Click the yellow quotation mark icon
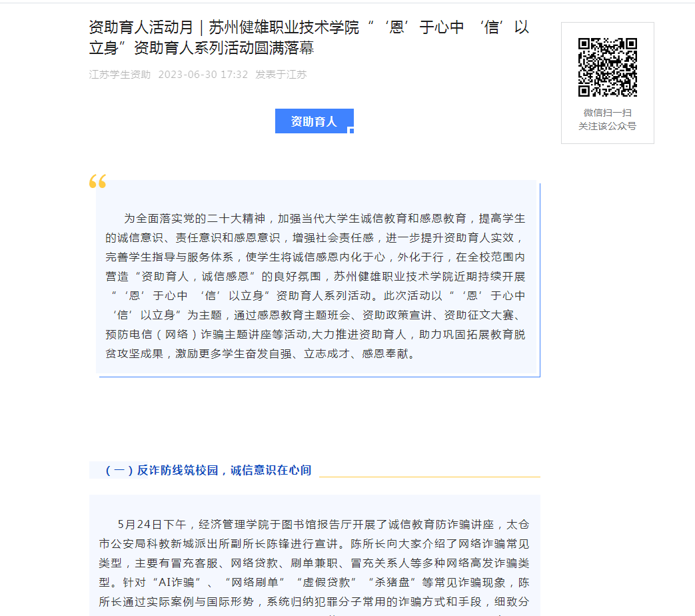Image resolution: width=695 pixels, height=616 pixels. click(97, 181)
